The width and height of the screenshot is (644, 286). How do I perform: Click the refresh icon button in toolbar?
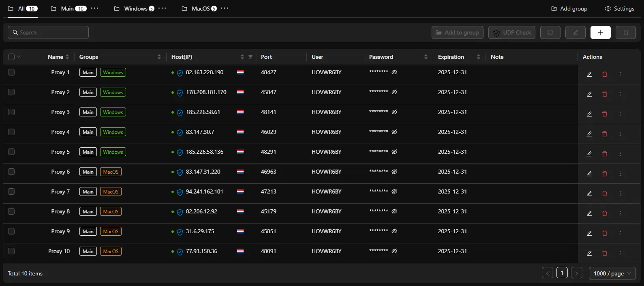point(550,32)
